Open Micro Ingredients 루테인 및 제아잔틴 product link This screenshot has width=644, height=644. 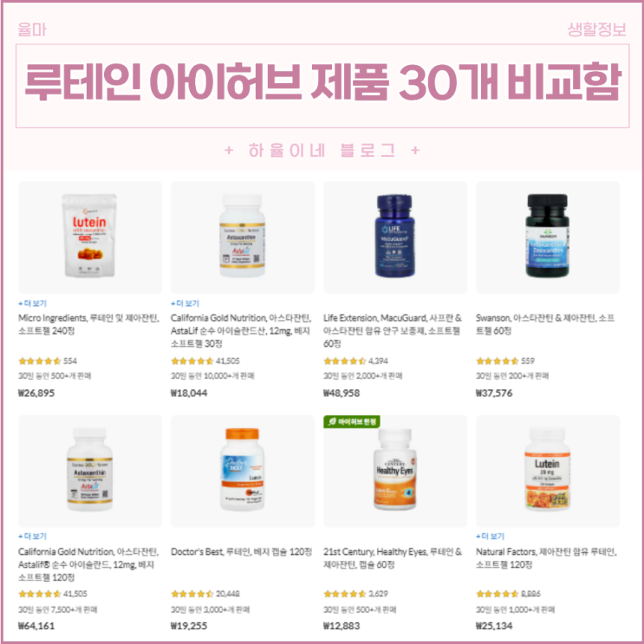88,324
